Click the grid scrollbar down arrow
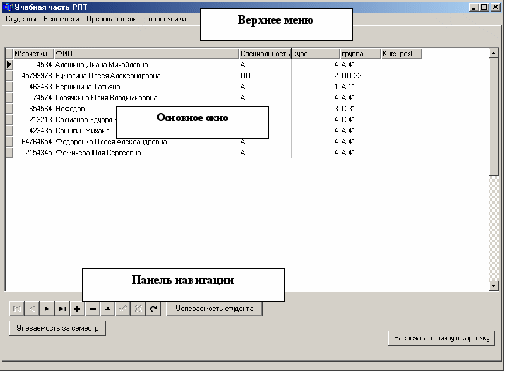Image resolution: width=506 pixels, height=372 pixels. point(494,286)
